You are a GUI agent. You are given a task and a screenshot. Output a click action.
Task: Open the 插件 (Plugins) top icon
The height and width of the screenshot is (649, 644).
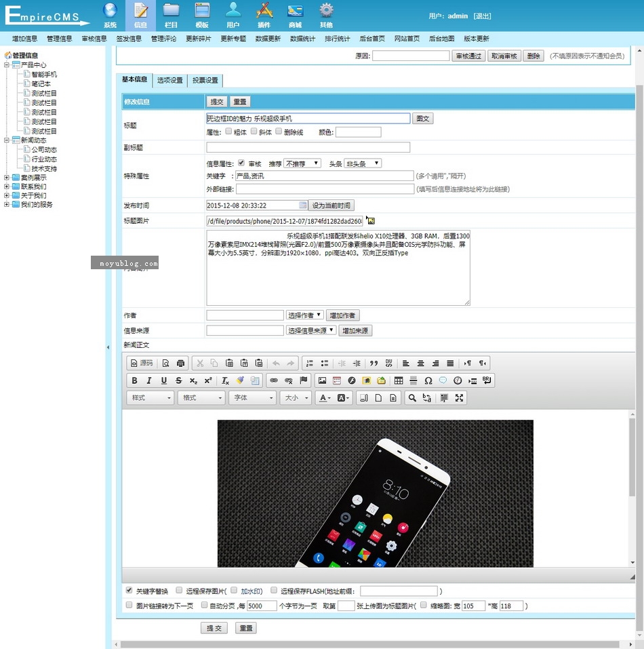(x=264, y=15)
